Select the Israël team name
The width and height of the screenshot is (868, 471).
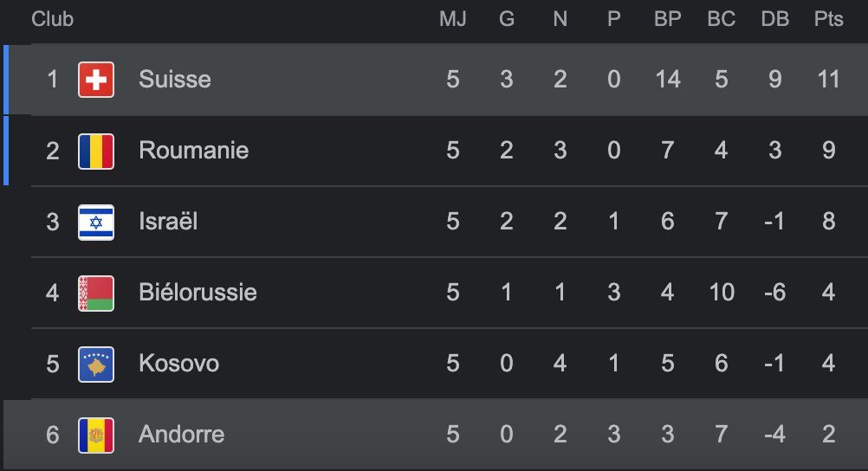coord(168,222)
